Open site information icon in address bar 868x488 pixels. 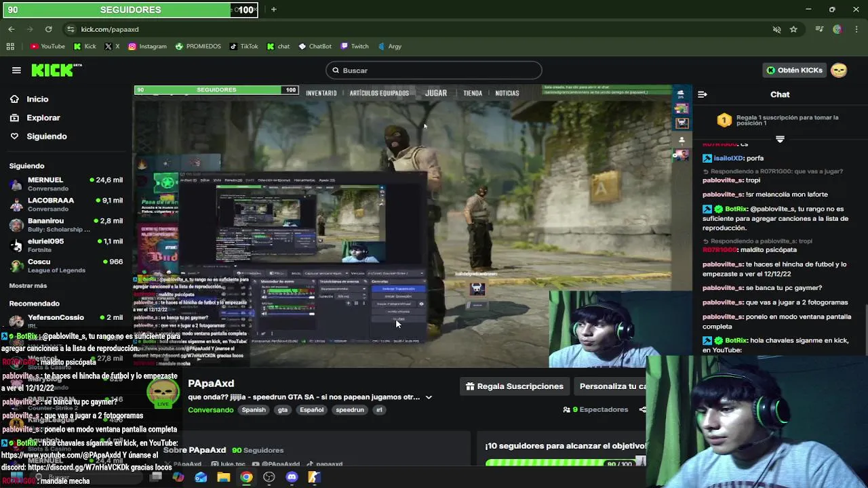71,29
